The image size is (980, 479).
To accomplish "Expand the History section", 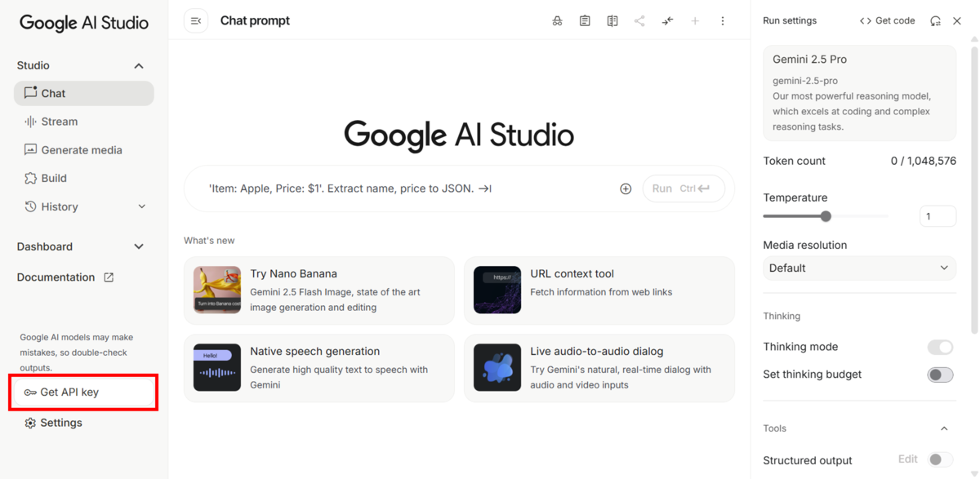I will tap(141, 206).
